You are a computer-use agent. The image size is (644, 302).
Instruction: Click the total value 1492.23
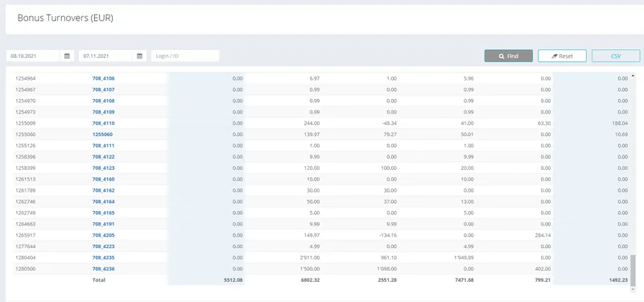click(x=619, y=280)
